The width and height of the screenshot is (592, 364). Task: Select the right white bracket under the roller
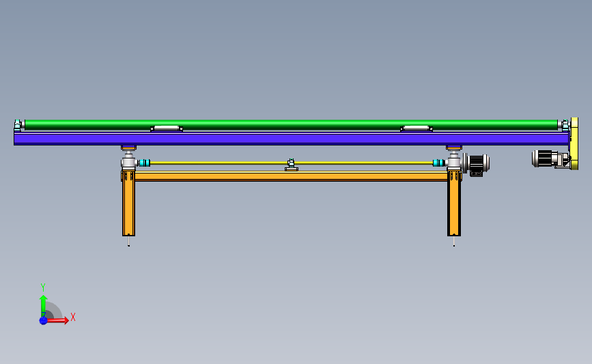417,128
